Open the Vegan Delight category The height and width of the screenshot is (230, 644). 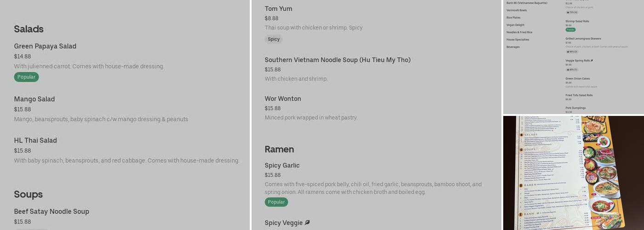pyautogui.click(x=515, y=25)
